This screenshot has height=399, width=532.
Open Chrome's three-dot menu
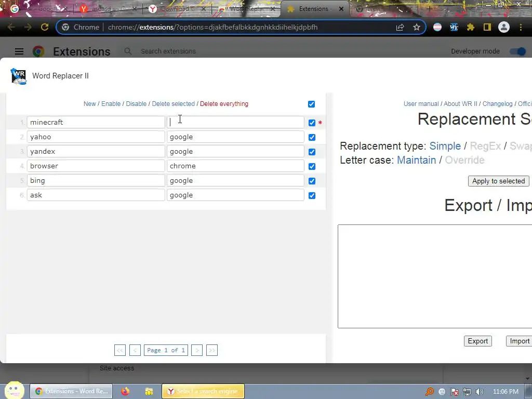click(521, 27)
